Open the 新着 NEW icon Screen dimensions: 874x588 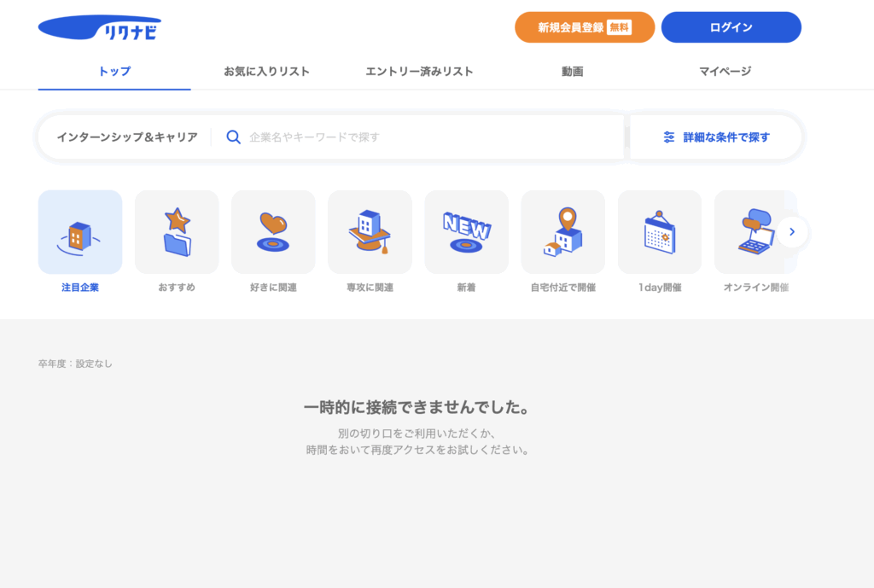pos(467,232)
